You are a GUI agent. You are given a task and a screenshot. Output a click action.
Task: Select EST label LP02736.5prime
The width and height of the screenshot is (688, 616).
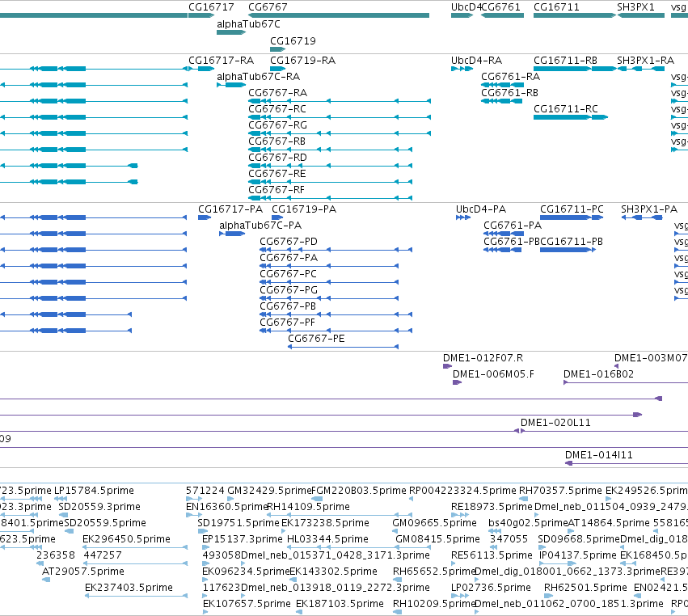pyautogui.click(x=491, y=588)
